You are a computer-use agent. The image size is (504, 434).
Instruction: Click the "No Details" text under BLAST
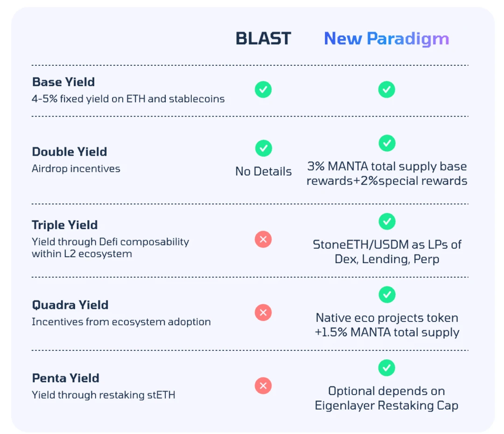click(263, 171)
